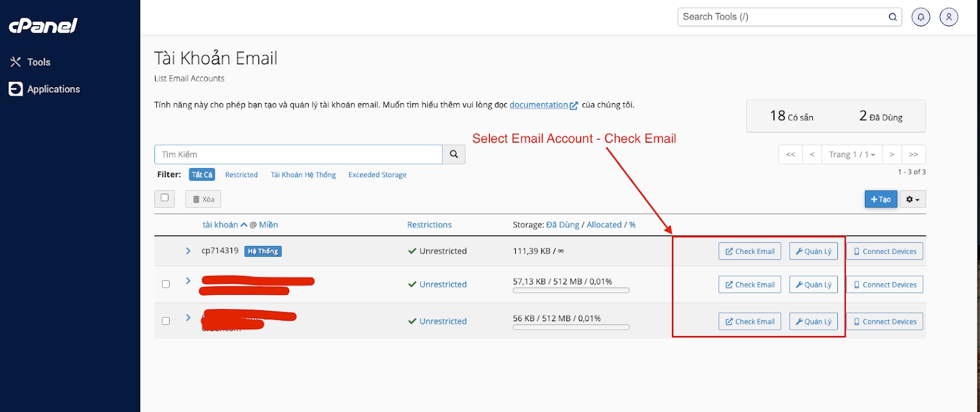Click the storage usage bar of second account

571,291
